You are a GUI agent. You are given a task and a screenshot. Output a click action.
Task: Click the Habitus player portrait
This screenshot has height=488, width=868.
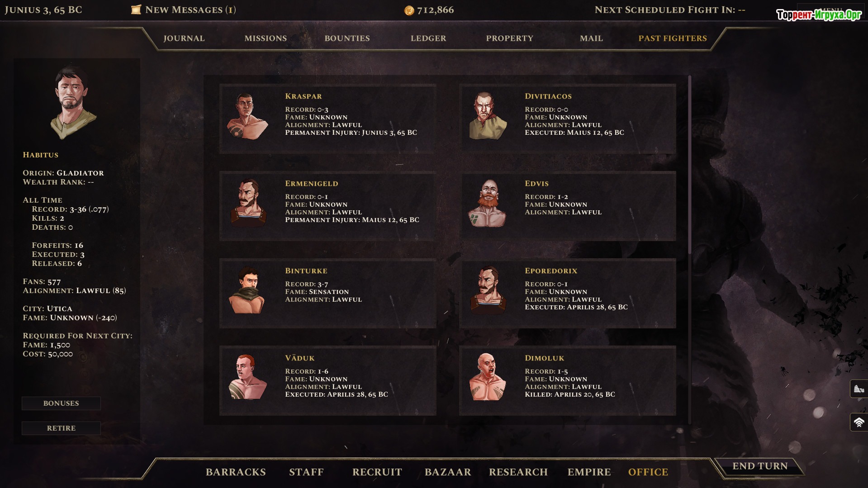coord(73,102)
